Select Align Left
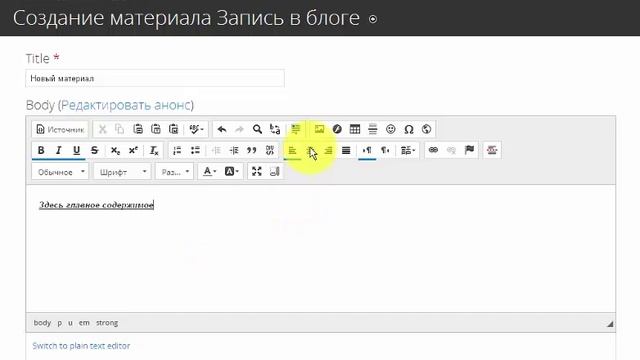This screenshot has width=640, height=360. [x=292, y=150]
